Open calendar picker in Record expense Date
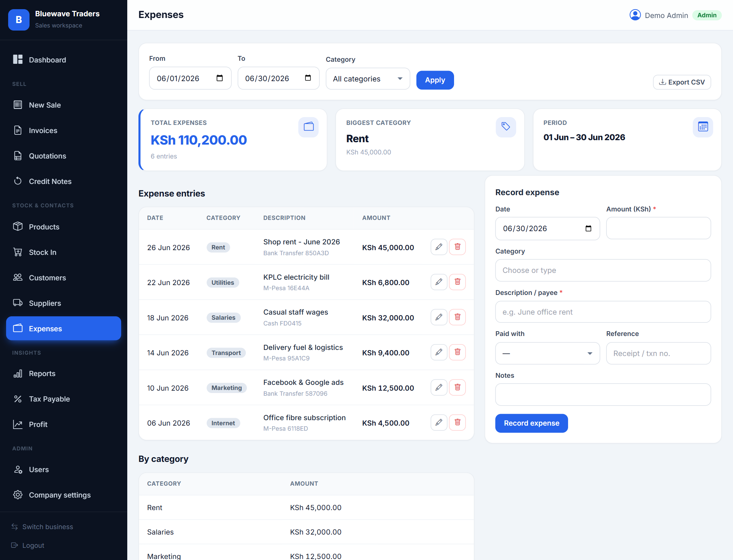The image size is (733, 560). pyautogui.click(x=588, y=228)
